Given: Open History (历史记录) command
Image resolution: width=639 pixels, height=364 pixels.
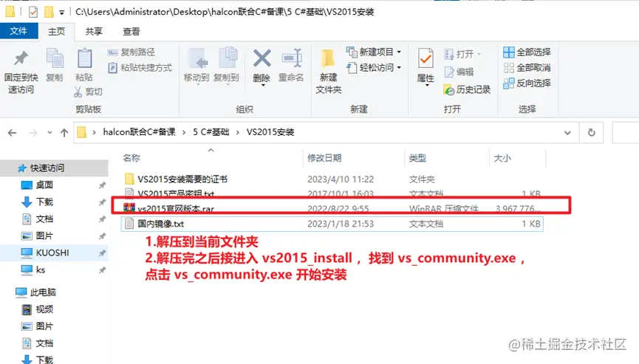Looking at the screenshot, I should (x=467, y=89).
